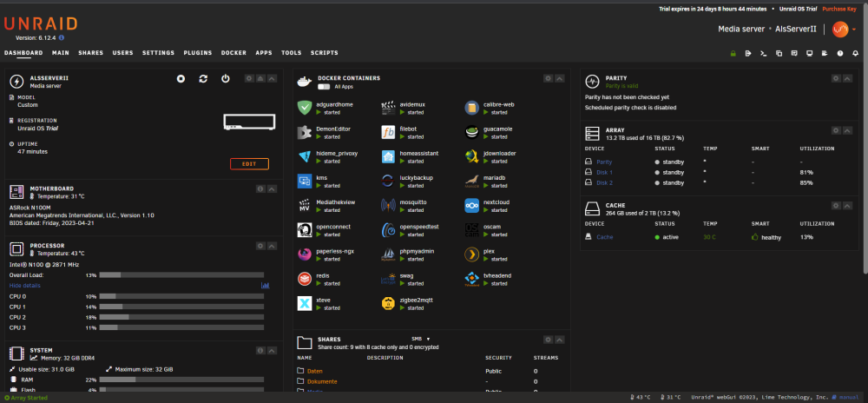Go to the Docker tab
Screen dimensions: 868x403
point(233,53)
